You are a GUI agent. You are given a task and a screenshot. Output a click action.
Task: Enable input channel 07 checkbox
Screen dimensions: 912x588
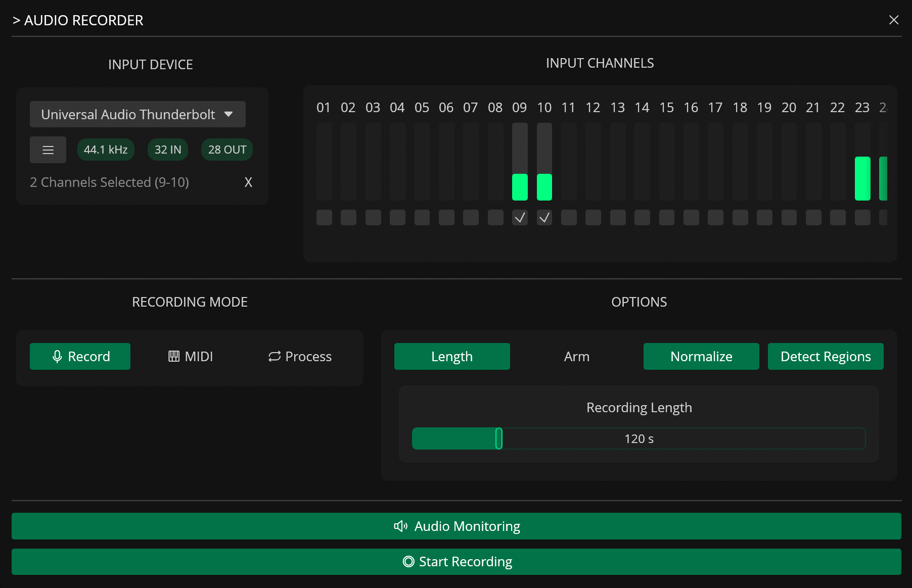pos(471,218)
